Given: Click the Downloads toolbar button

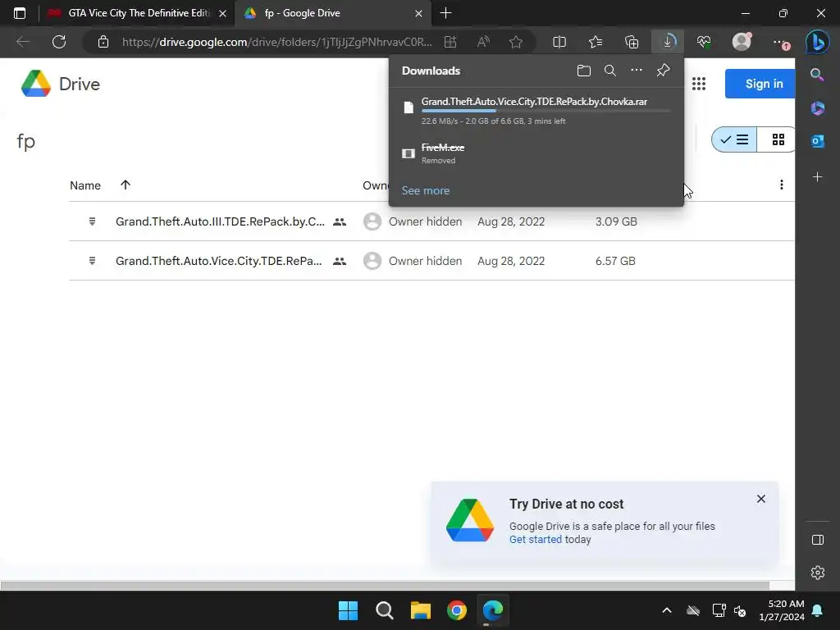Looking at the screenshot, I should point(668,42).
